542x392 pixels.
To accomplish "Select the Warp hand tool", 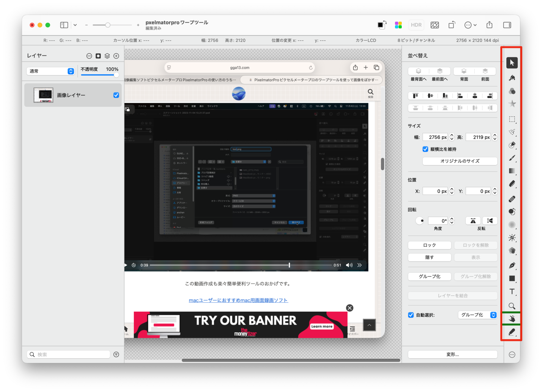I will click(x=512, y=319).
